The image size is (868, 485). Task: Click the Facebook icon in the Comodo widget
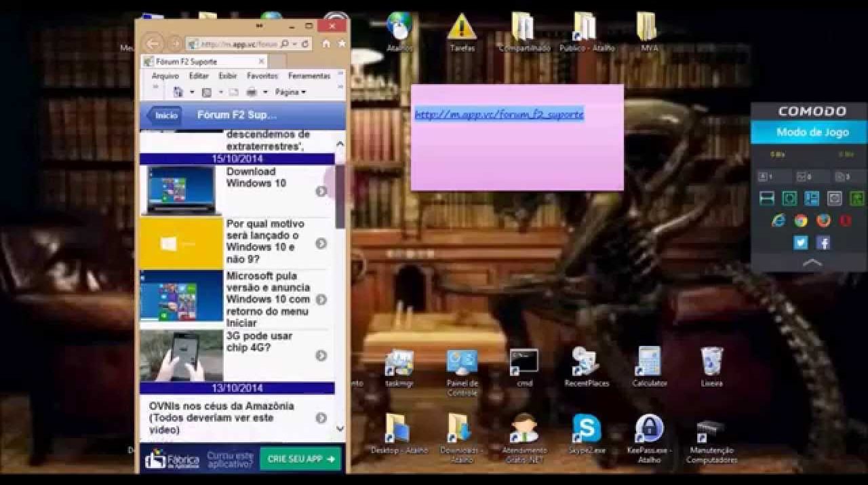tap(823, 243)
